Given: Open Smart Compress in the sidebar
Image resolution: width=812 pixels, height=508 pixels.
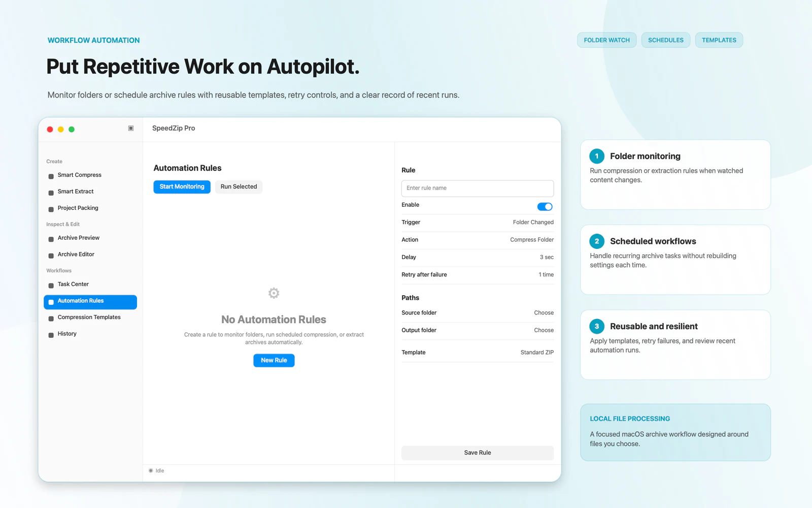Looking at the screenshot, I should pyautogui.click(x=90, y=175).
